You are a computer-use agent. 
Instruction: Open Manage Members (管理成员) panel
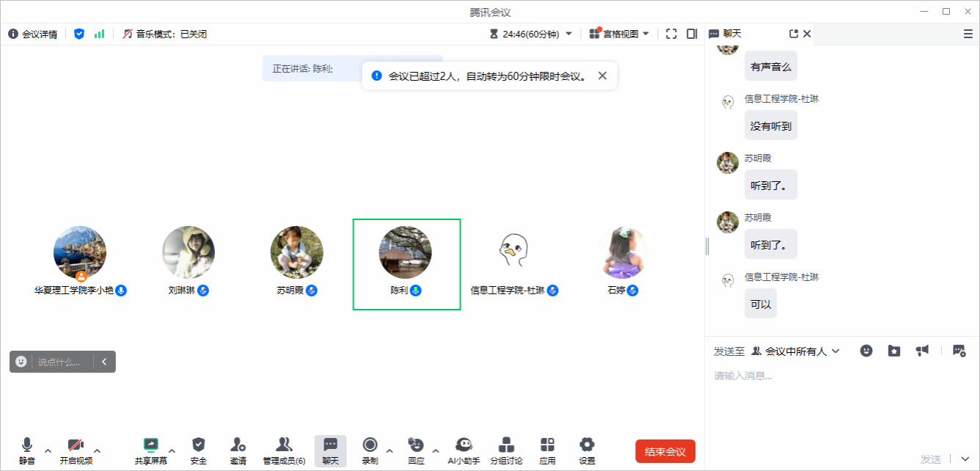(x=284, y=445)
